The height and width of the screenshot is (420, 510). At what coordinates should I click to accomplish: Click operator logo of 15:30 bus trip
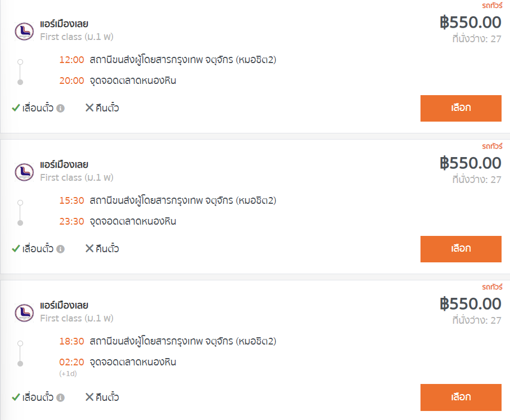pos(24,172)
